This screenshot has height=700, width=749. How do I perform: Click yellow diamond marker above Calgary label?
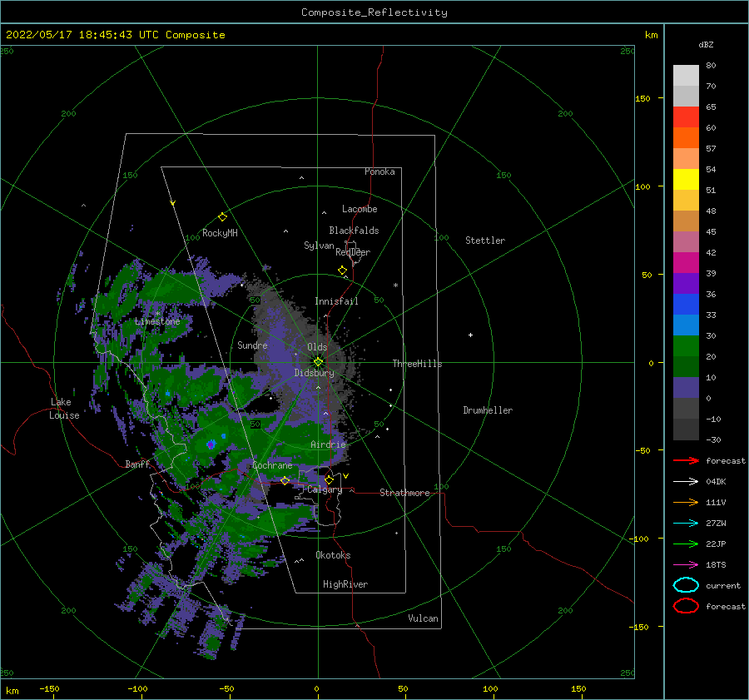[329, 479]
